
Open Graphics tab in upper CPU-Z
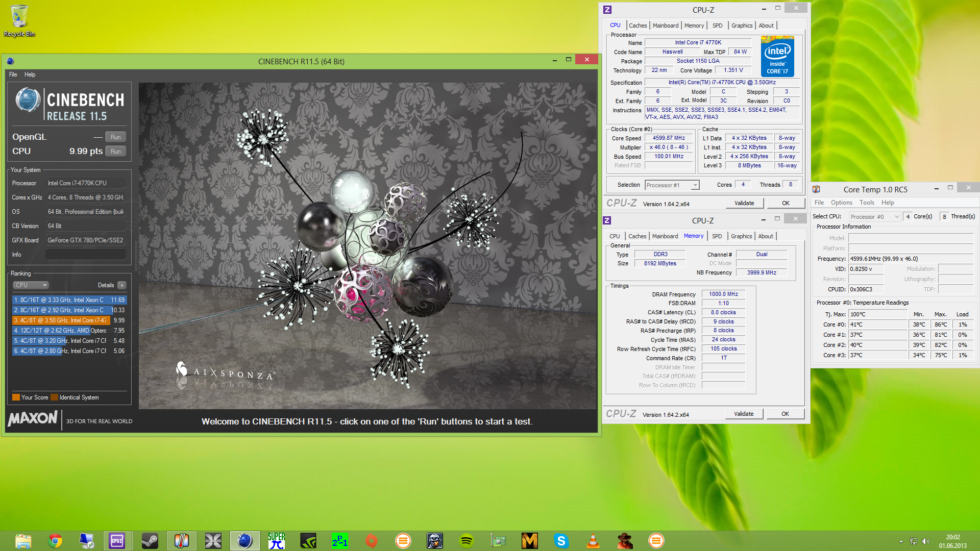(x=742, y=26)
